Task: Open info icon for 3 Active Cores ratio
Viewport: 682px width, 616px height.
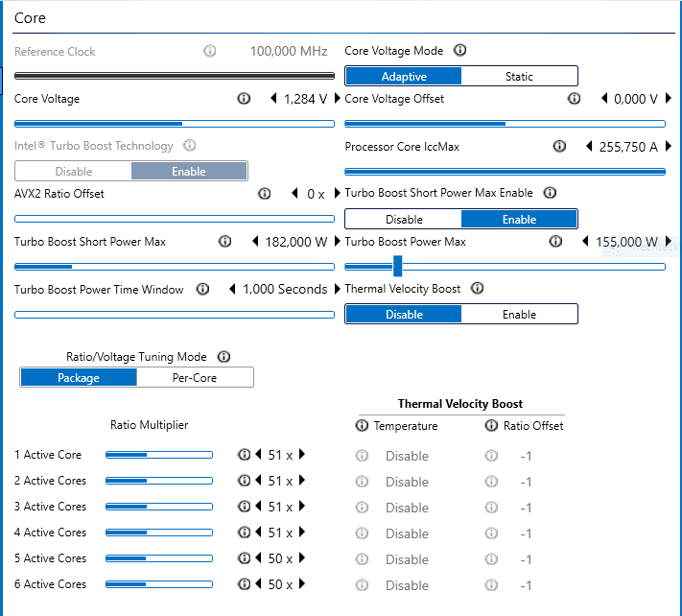Action: point(244,507)
